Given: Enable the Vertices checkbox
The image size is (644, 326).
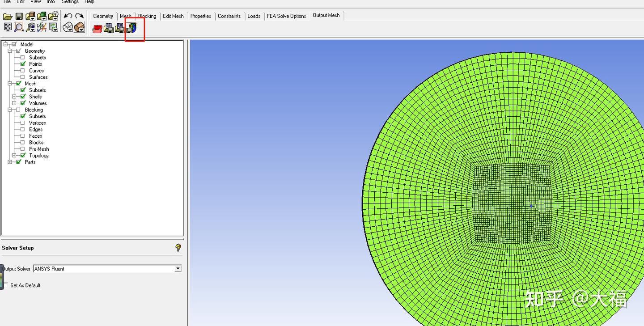Looking at the screenshot, I should [x=23, y=123].
